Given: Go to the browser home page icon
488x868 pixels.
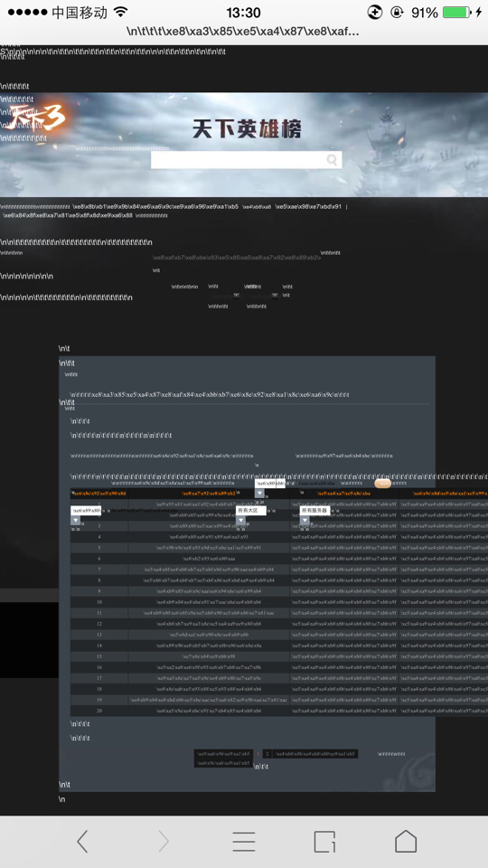Looking at the screenshot, I should (406, 842).
